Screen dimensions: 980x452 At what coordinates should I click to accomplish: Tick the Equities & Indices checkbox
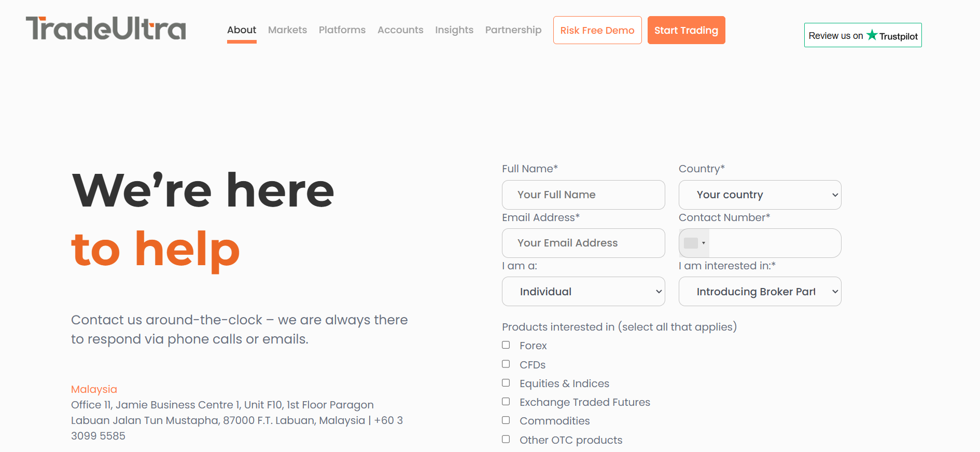pyautogui.click(x=506, y=383)
